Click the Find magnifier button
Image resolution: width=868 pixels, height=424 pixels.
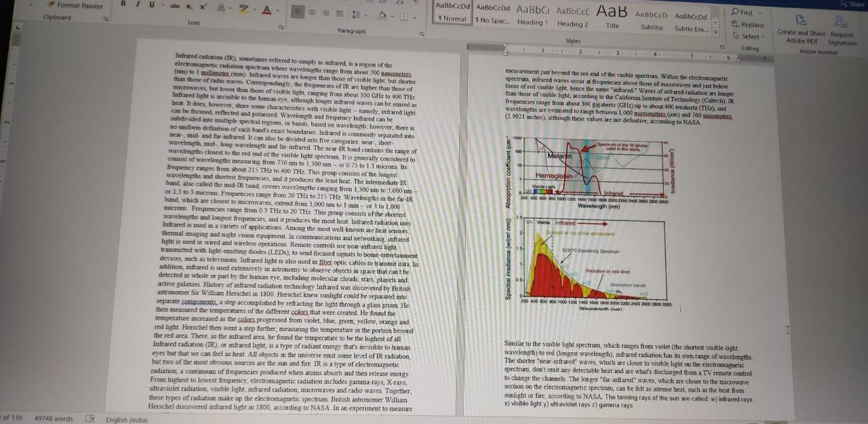(743, 12)
